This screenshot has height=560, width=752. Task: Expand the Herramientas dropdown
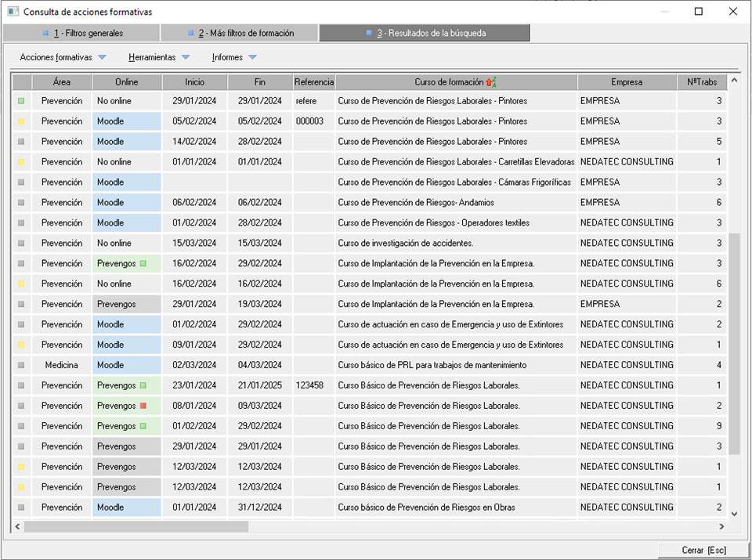(159, 57)
